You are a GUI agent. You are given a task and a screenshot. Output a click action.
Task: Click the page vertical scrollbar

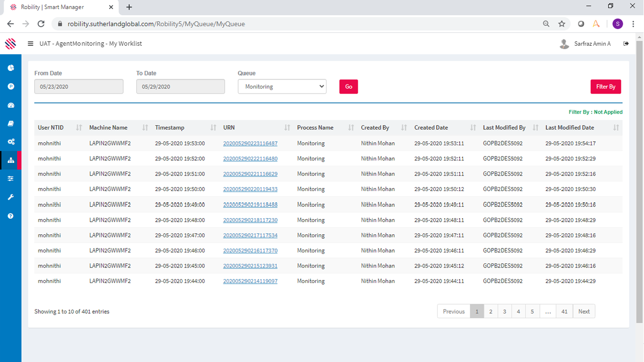point(639,181)
